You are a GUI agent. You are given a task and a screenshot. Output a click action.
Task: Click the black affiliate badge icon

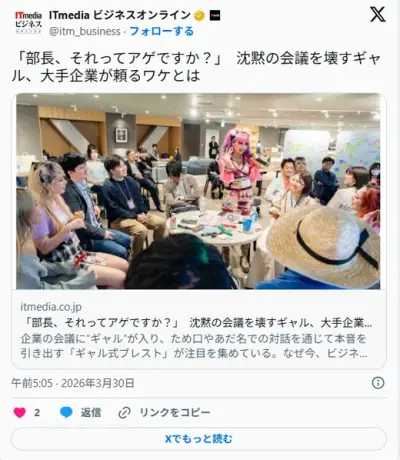coord(215,15)
